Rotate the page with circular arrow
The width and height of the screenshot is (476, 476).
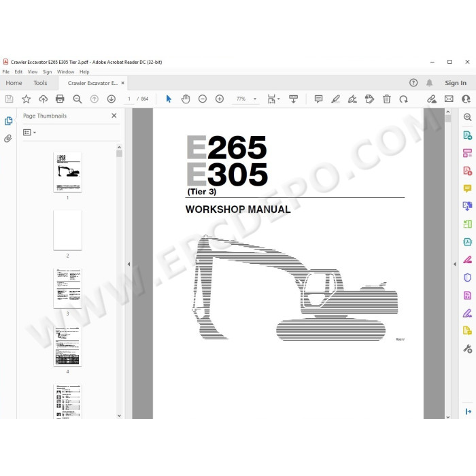pos(403,99)
